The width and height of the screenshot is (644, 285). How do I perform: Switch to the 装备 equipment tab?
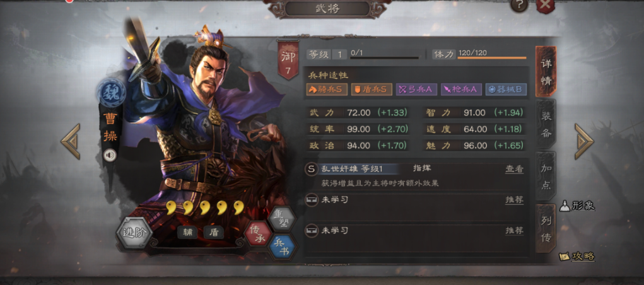(x=546, y=124)
